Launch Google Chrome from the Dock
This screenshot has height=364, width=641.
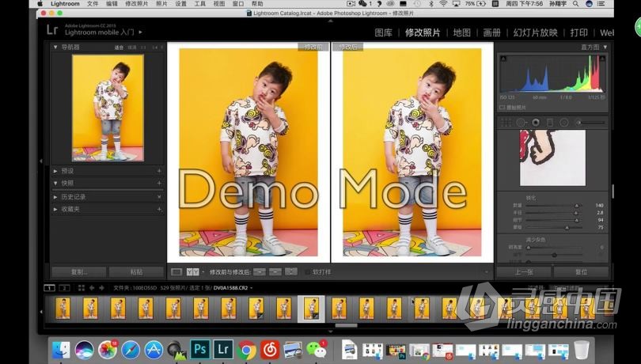pos(246,350)
